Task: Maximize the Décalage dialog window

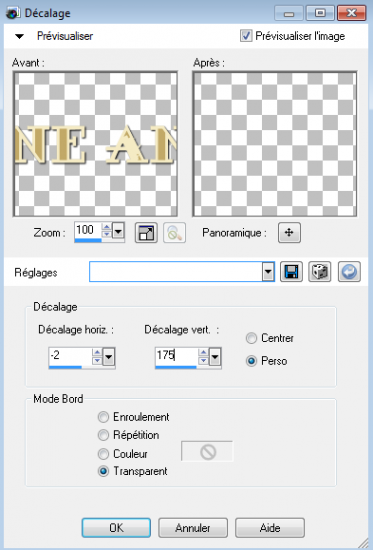Action: tap(320, 13)
